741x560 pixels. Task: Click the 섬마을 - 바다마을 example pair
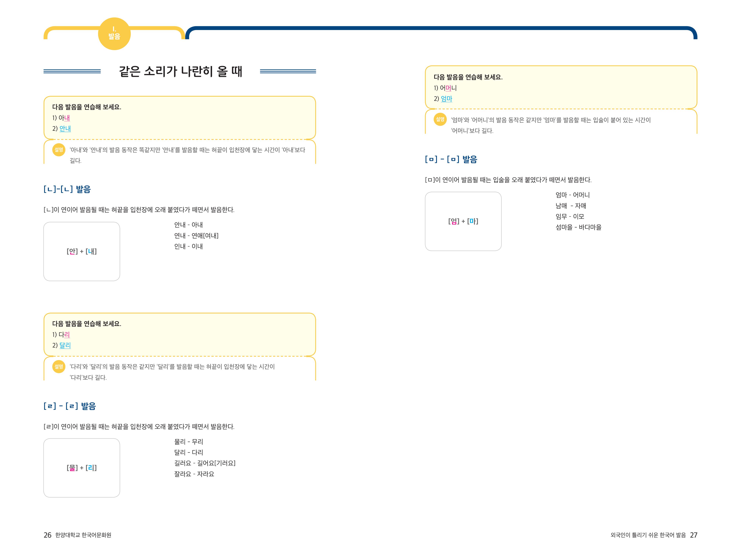pos(578,227)
